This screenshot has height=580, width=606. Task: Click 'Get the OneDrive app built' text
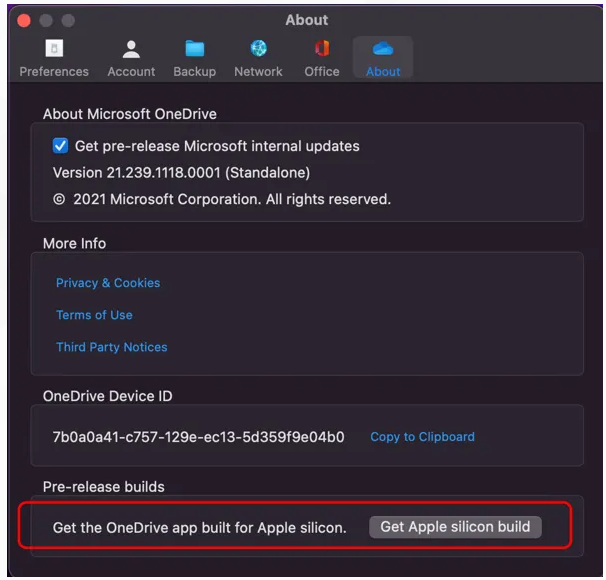199,528
